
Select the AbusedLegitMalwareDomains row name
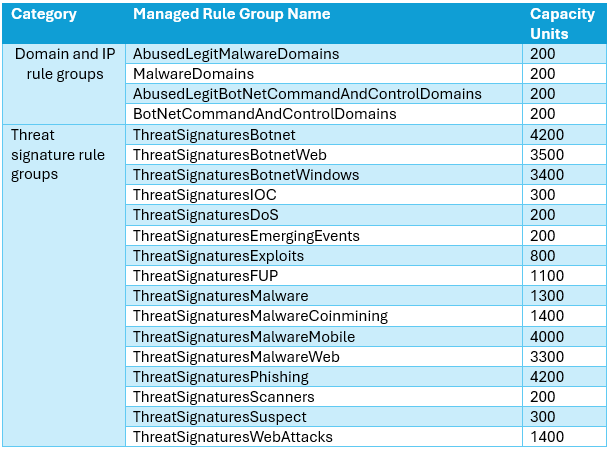[236, 54]
